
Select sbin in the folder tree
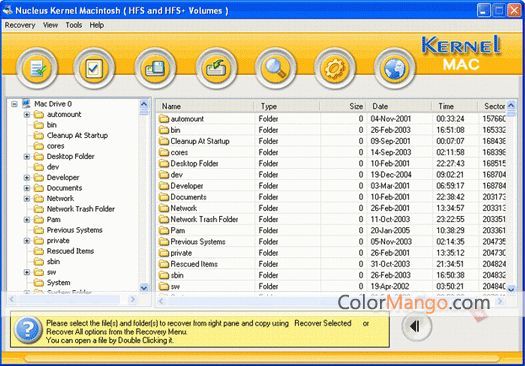(x=54, y=262)
